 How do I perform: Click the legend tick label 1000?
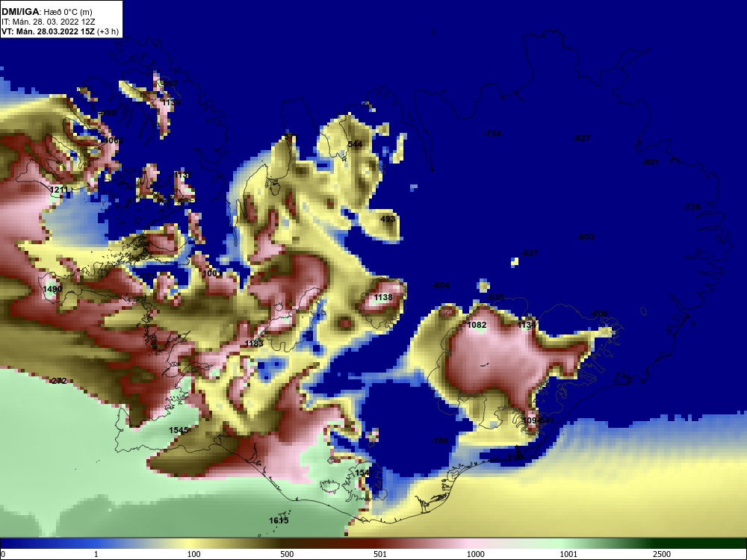(x=475, y=554)
